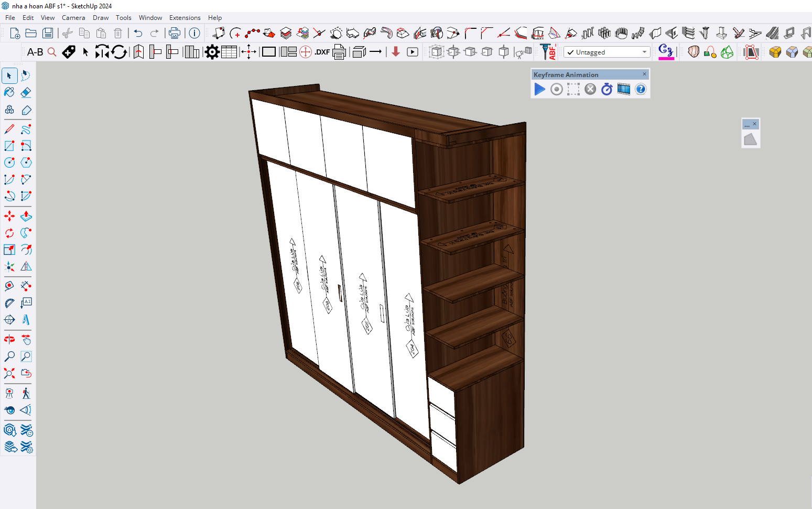Screen dimensions: 812x509
Task: Open Model Info from toolbar
Action: click(194, 34)
